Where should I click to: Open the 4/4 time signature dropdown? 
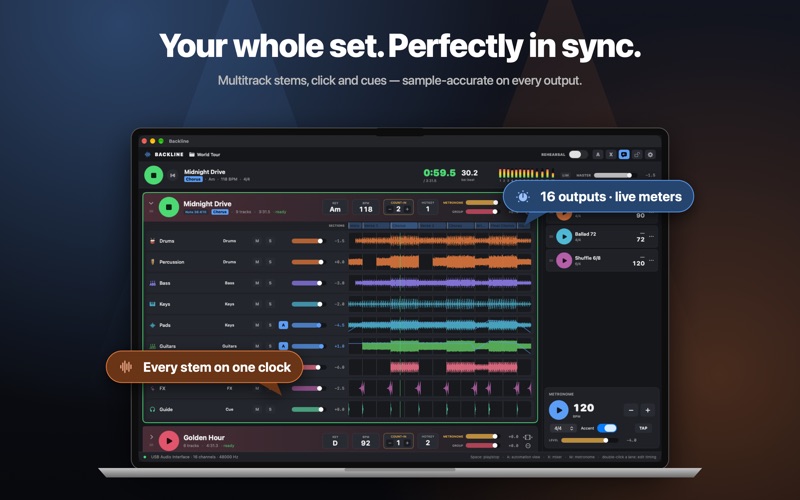click(563, 428)
